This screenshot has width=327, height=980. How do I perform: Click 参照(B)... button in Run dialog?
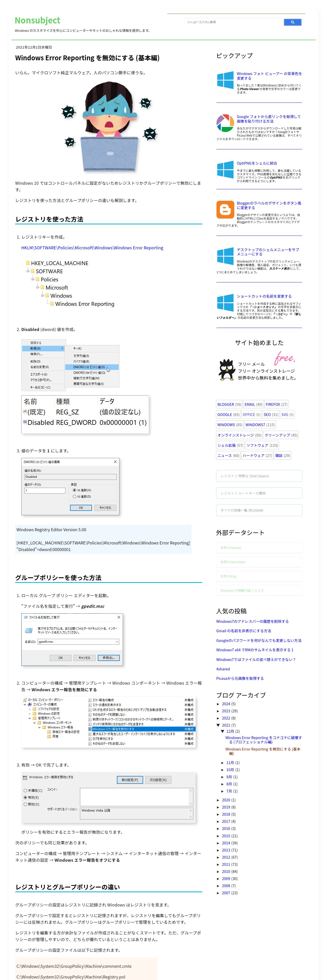pyautogui.click(x=108, y=657)
